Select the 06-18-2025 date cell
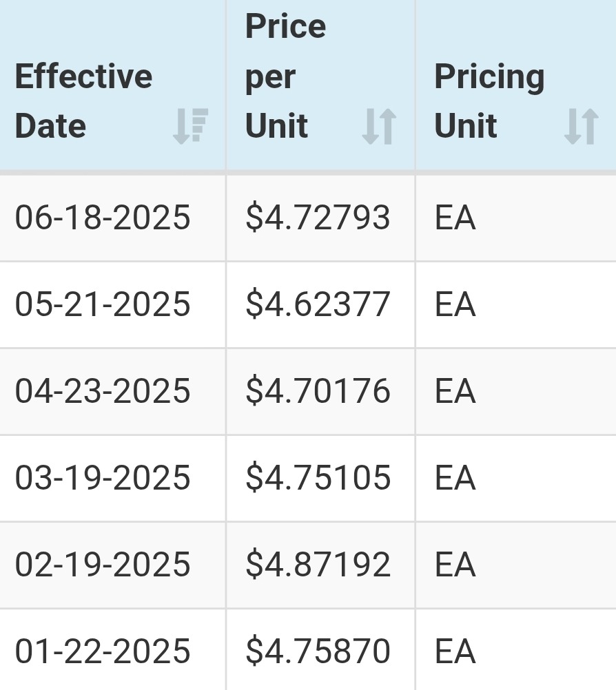 click(x=103, y=218)
